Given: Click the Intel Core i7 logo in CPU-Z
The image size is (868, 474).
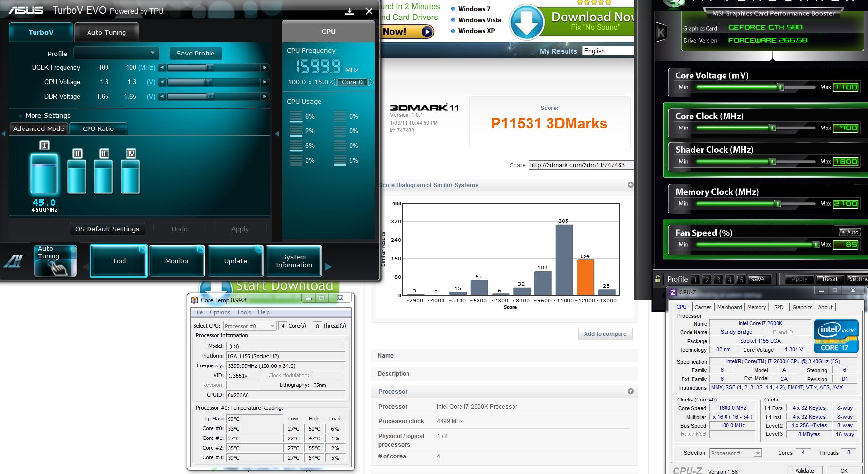Looking at the screenshot, I should pos(836,336).
